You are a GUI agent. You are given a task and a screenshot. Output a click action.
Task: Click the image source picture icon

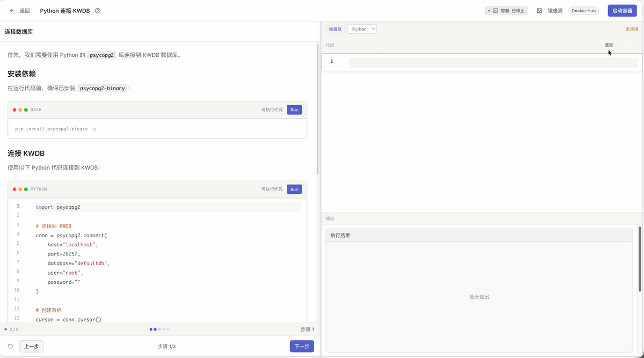[x=539, y=11]
